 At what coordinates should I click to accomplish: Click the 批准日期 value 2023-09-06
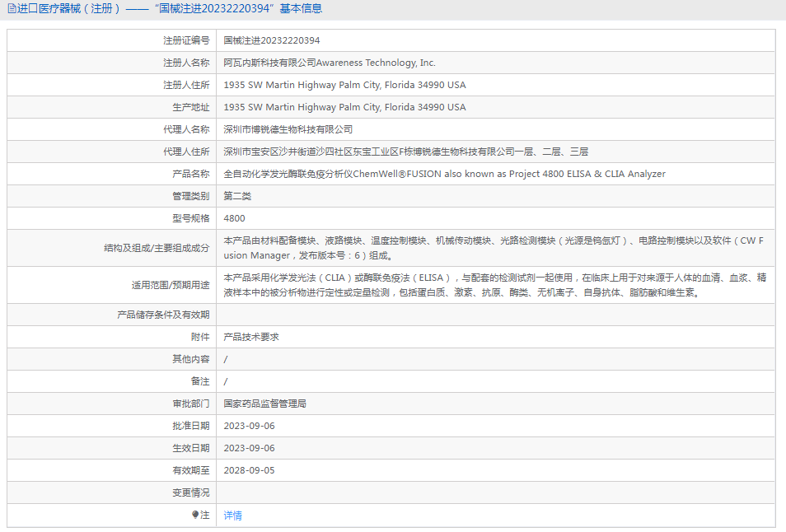coord(249,426)
